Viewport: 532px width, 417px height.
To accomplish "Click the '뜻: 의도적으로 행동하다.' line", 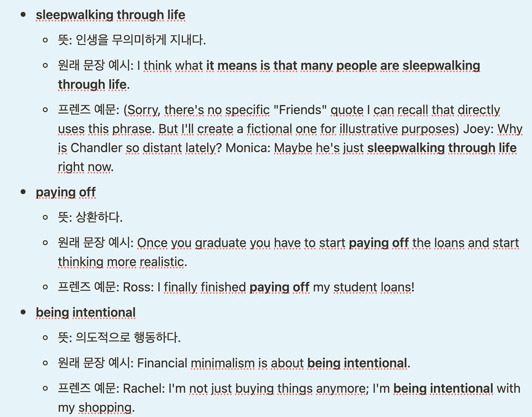I will point(119,337).
